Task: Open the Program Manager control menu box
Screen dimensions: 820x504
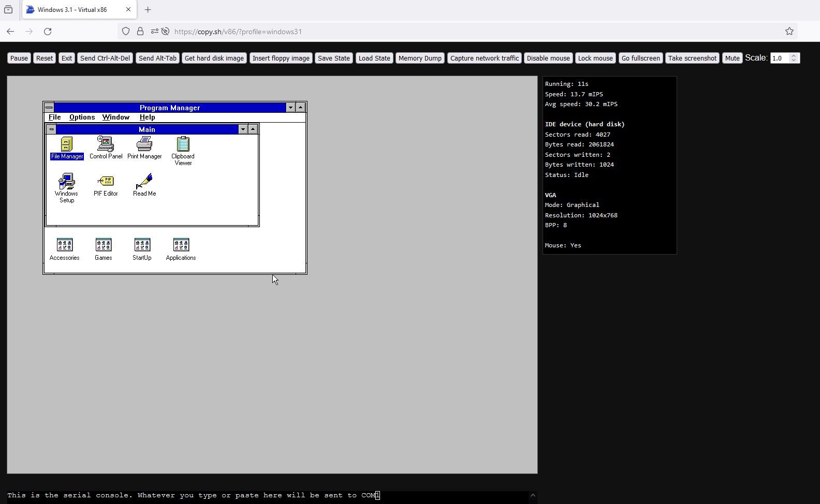Action: click(49, 108)
